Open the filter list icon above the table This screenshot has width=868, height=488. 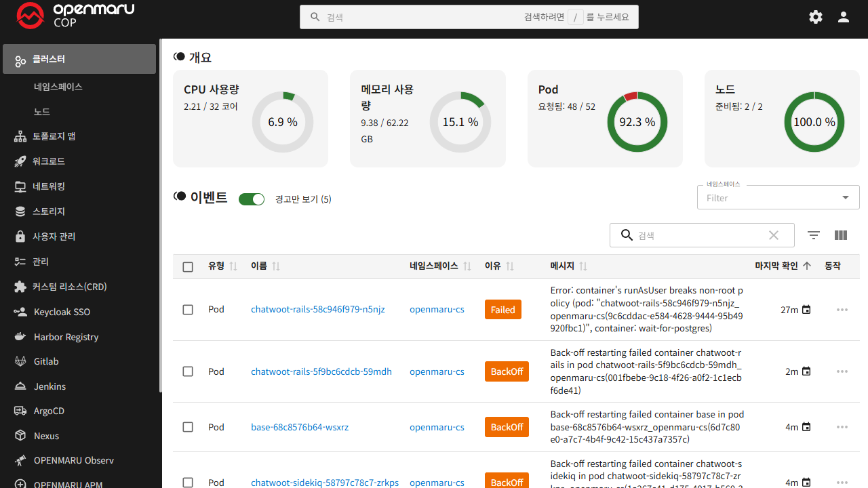tap(814, 235)
